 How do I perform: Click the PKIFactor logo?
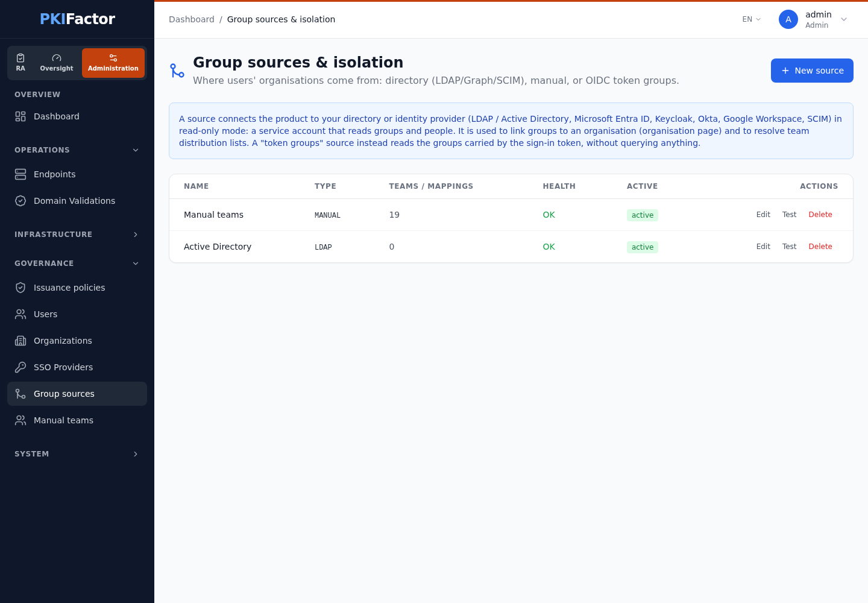[x=77, y=19]
